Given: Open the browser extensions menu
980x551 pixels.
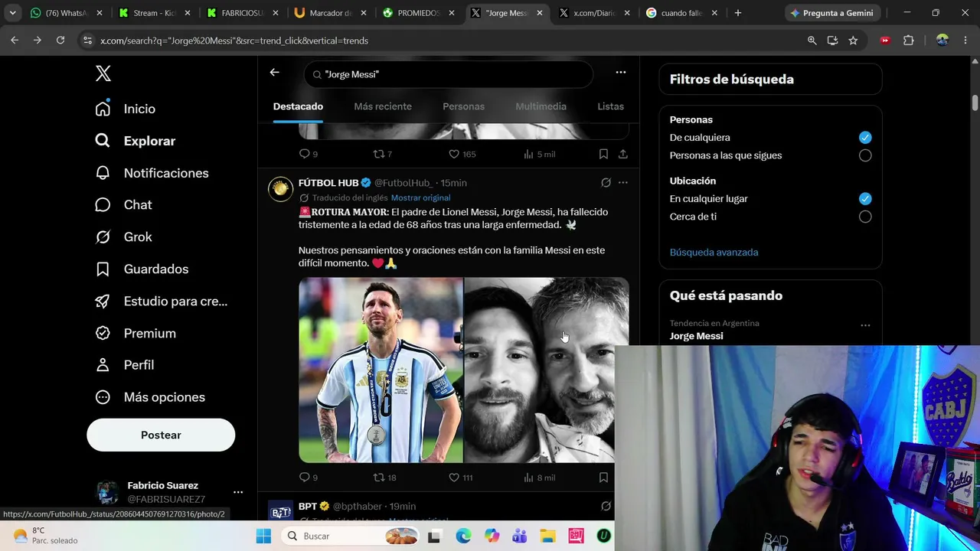Looking at the screenshot, I should click(x=909, y=41).
